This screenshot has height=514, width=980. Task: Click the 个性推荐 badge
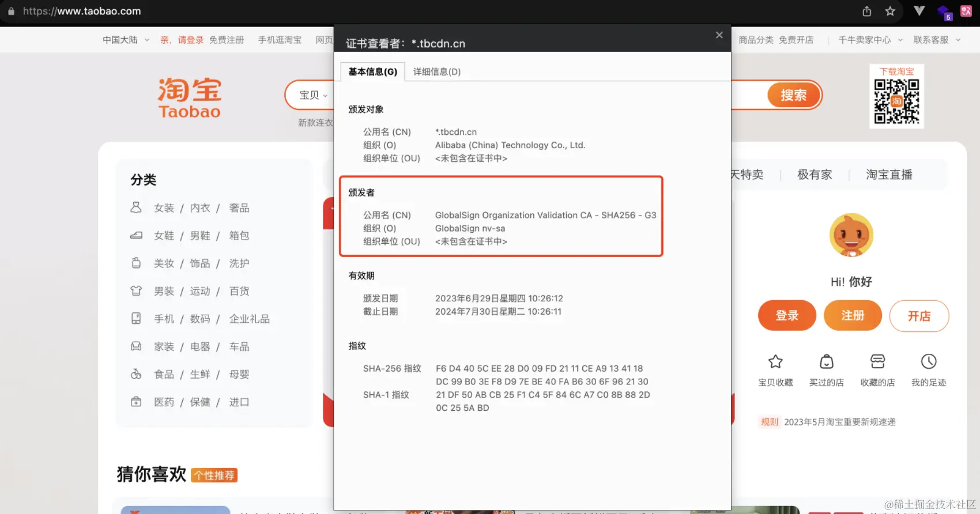214,475
